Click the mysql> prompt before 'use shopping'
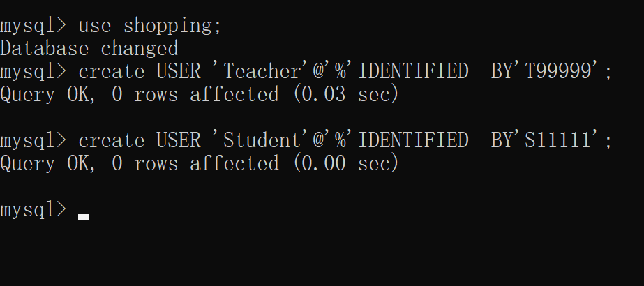Screen dimensions: 644x286 [33, 27]
